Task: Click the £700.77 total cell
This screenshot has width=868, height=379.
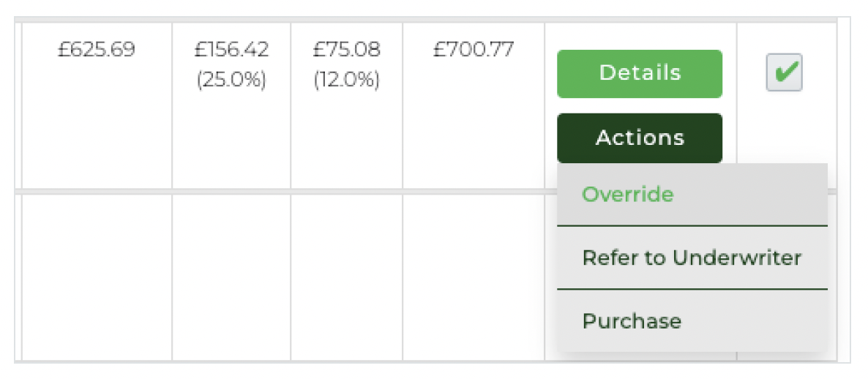Action: pos(473,50)
